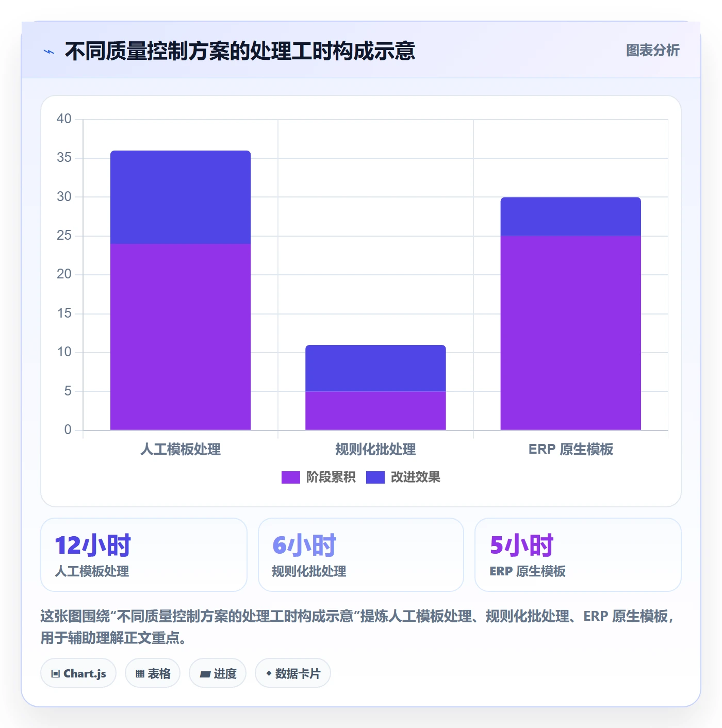Click the Chart.js tag chip
This screenshot has height=728, width=722.
point(78,673)
